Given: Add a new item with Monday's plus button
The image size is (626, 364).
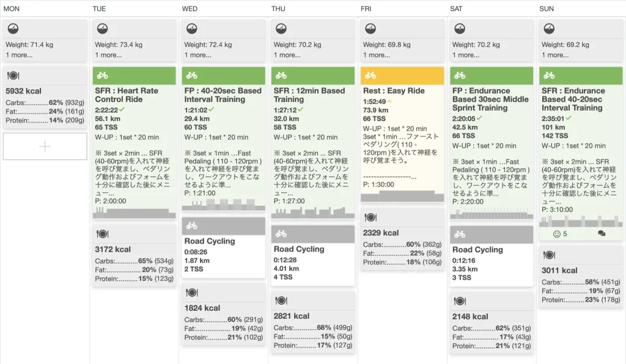Looking at the screenshot, I should (45, 147).
